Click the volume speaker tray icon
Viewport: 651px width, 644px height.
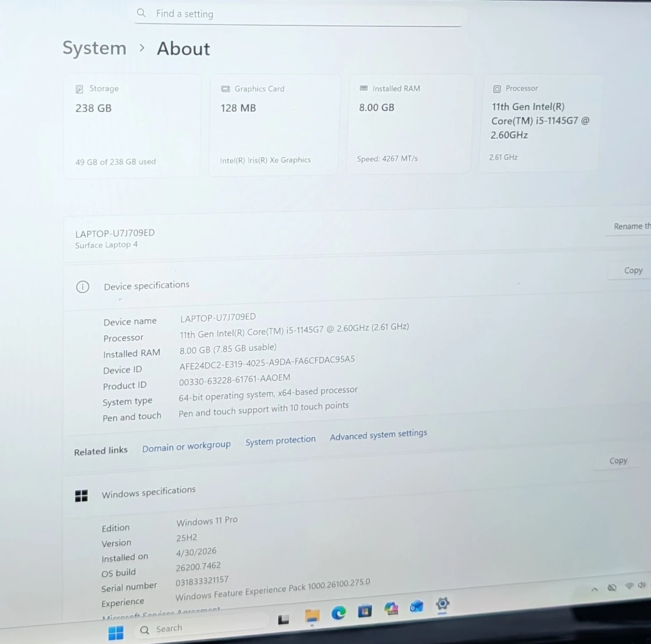point(641,585)
